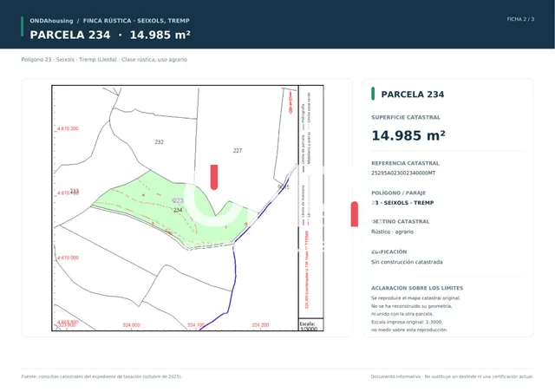
Task: Click the line 'Escala impresa original: 1:3000;'
Action: pos(407,322)
